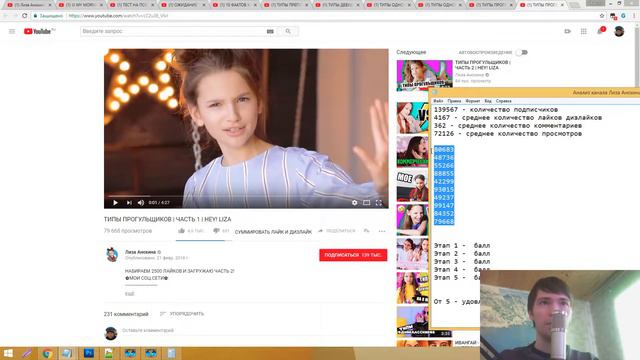Viewport: 640px width, 360px height.
Task: Open the УПОРЯДОЧИТЬ comments sort dropdown
Action: click(182, 314)
